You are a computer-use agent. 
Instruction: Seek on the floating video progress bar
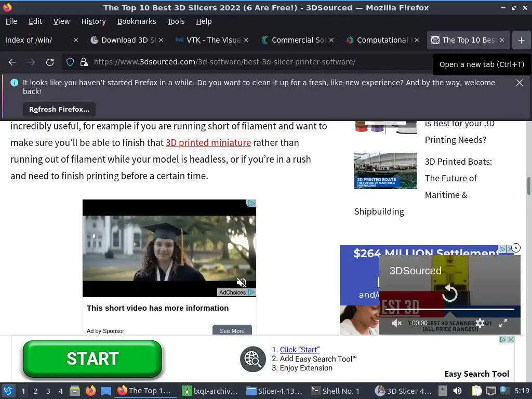(x=450, y=310)
